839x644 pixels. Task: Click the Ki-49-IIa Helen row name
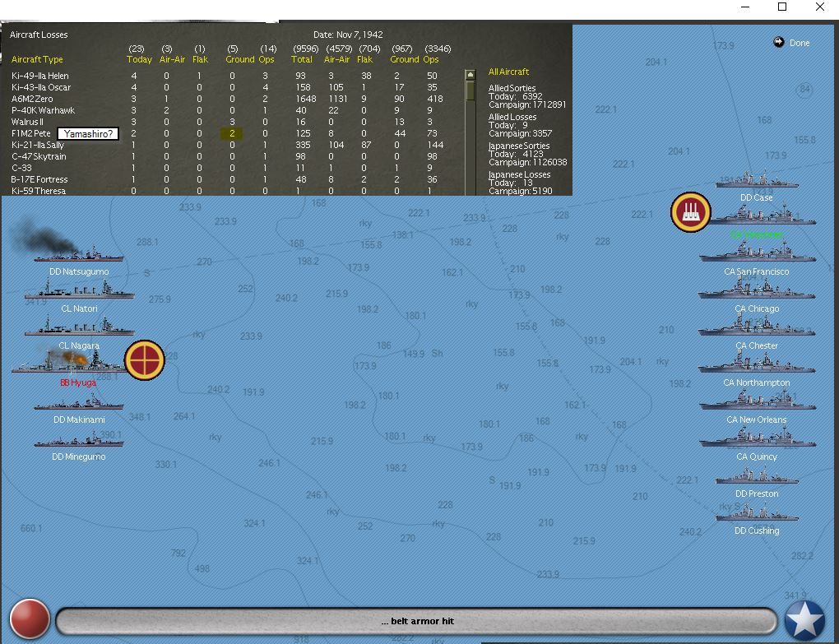point(39,76)
